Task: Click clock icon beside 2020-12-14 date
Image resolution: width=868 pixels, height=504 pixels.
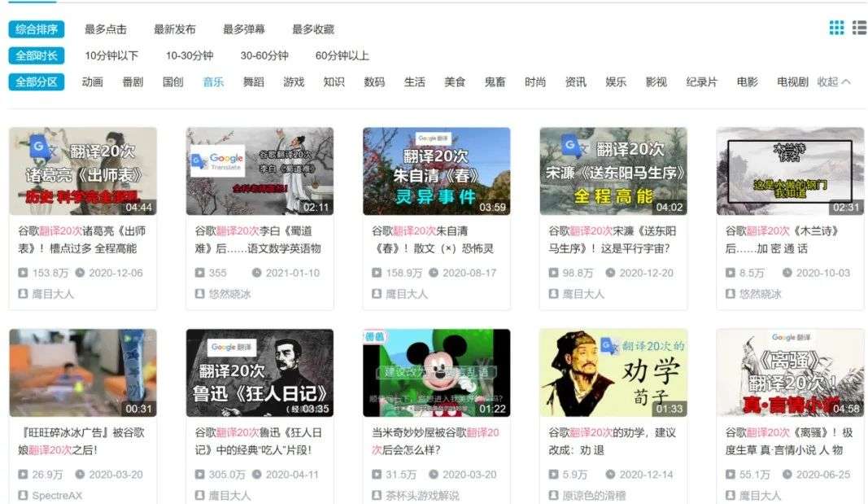Action: pos(611,474)
